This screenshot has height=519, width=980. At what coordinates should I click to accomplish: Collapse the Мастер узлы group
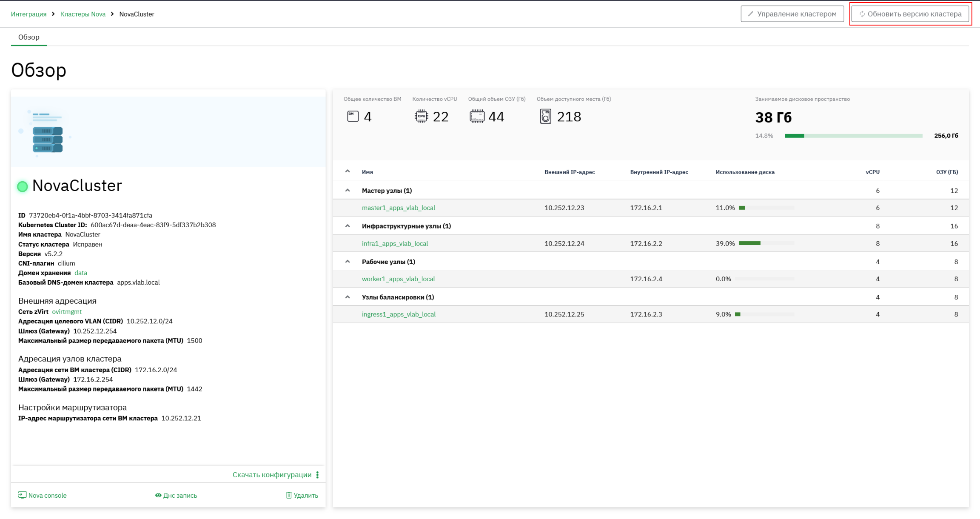point(348,191)
